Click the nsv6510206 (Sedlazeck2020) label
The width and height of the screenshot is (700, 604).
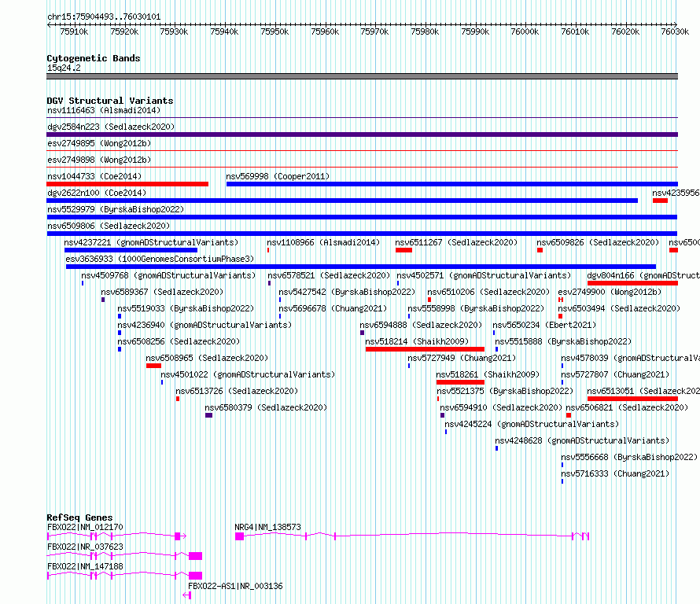point(488,292)
